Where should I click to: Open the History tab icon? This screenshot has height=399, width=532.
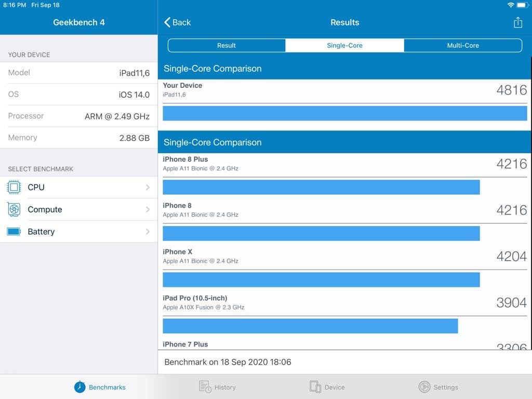coord(205,387)
